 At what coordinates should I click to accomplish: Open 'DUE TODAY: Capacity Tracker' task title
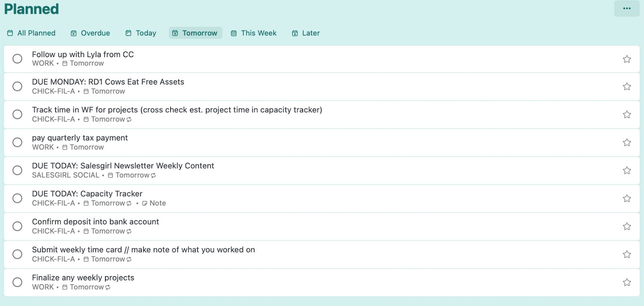(87, 194)
